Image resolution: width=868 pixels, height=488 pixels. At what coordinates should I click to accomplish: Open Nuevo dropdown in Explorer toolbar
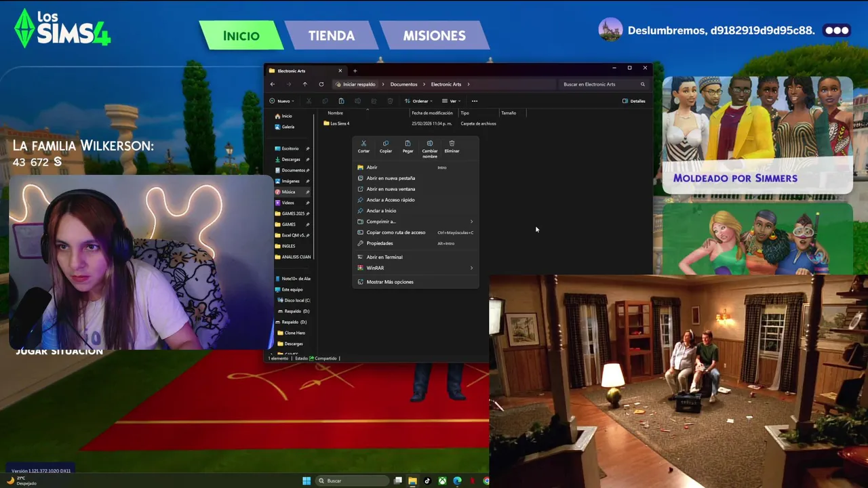tap(281, 101)
